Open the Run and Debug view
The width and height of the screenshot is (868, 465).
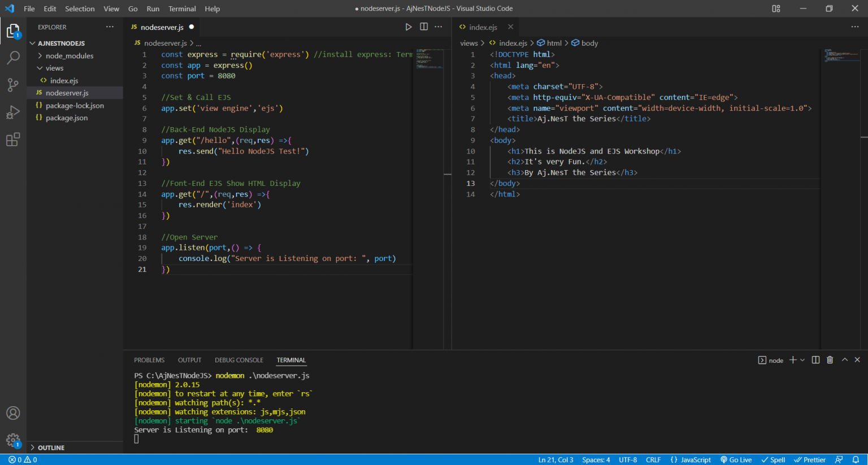(x=13, y=112)
